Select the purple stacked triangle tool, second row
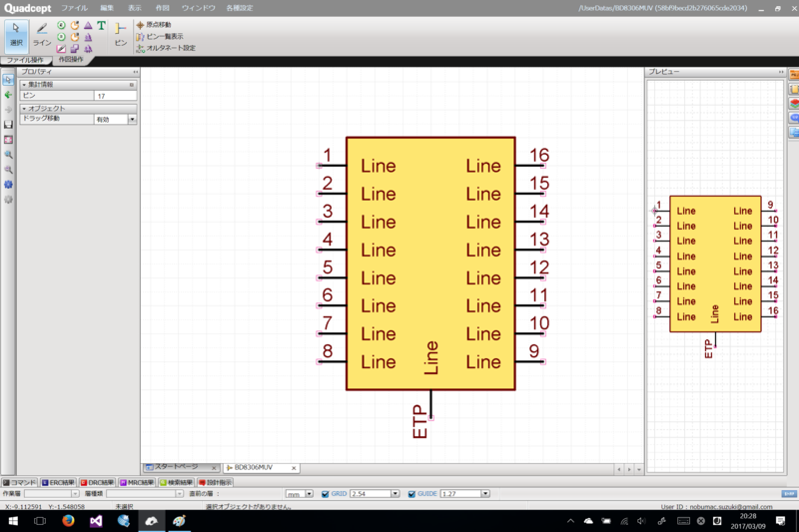 88,37
